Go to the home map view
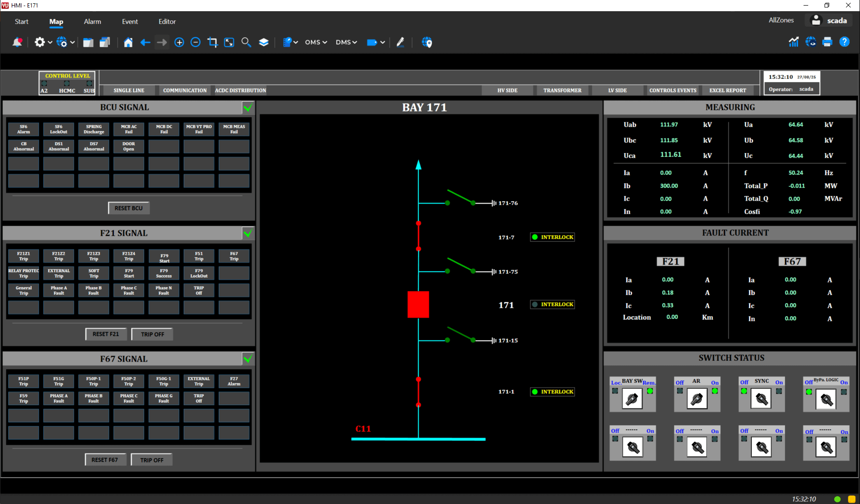Screen dimensions: 860x504 point(128,42)
